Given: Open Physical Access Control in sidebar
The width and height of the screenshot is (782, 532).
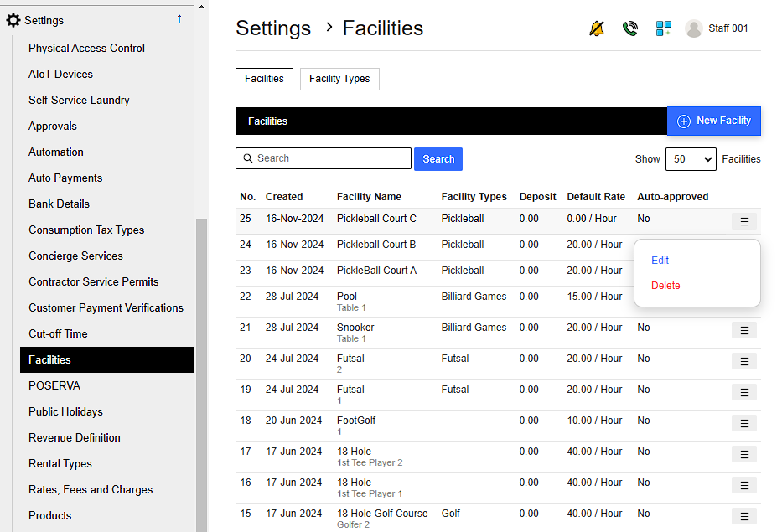Looking at the screenshot, I should pyautogui.click(x=86, y=48).
